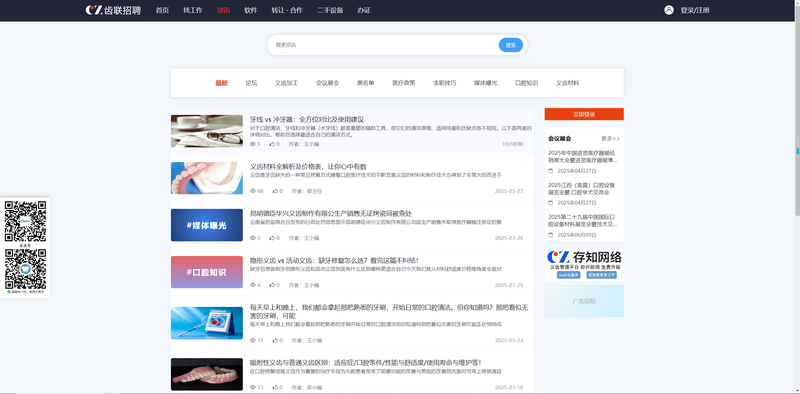This screenshot has height=394, width=800.
Task: Open article 吸附性义齿与普通义齿区别 title
Action: tap(365, 362)
